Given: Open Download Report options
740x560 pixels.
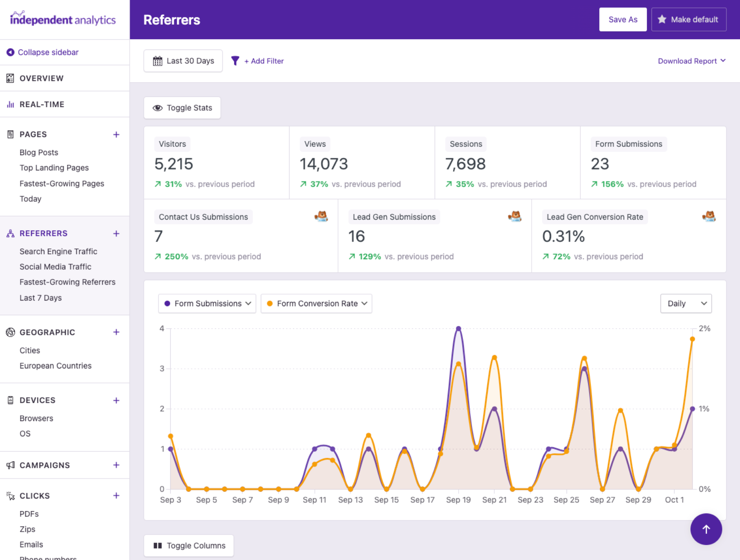Looking at the screenshot, I should coord(691,61).
